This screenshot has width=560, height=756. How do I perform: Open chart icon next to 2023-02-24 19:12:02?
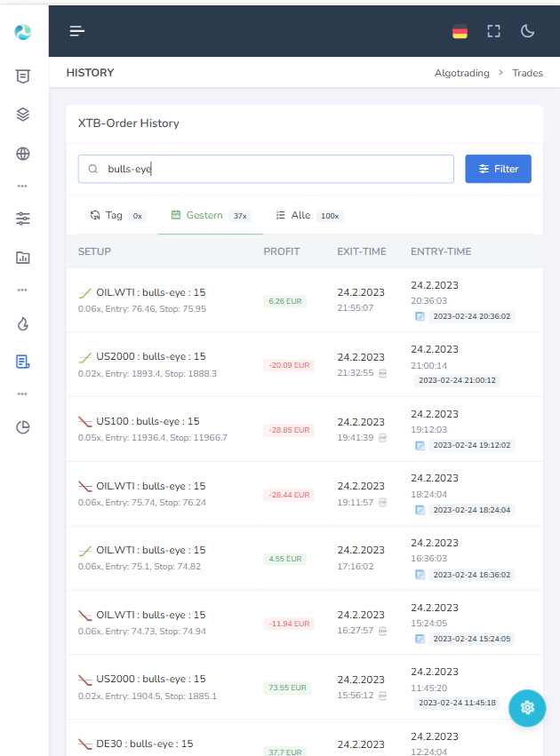tap(420, 445)
